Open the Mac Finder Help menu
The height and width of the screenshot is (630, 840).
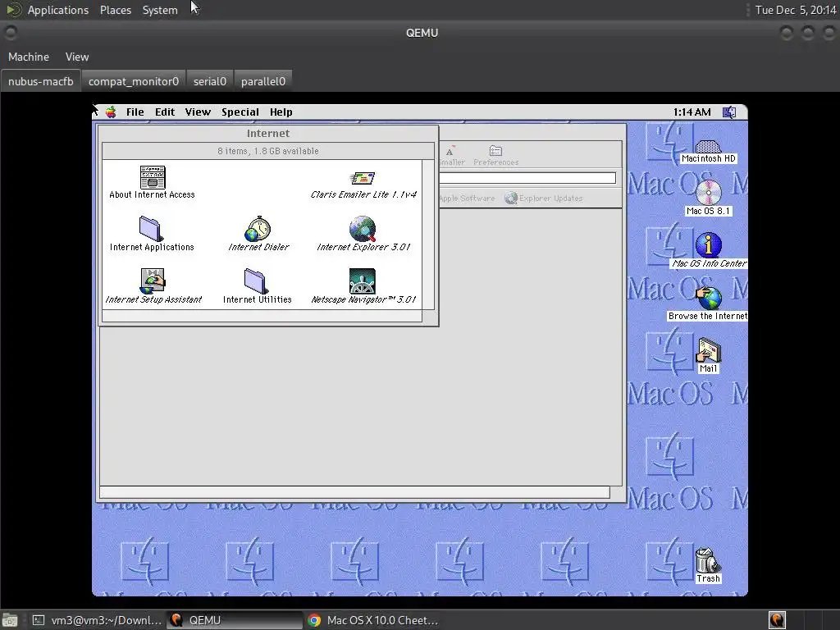point(281,112)
